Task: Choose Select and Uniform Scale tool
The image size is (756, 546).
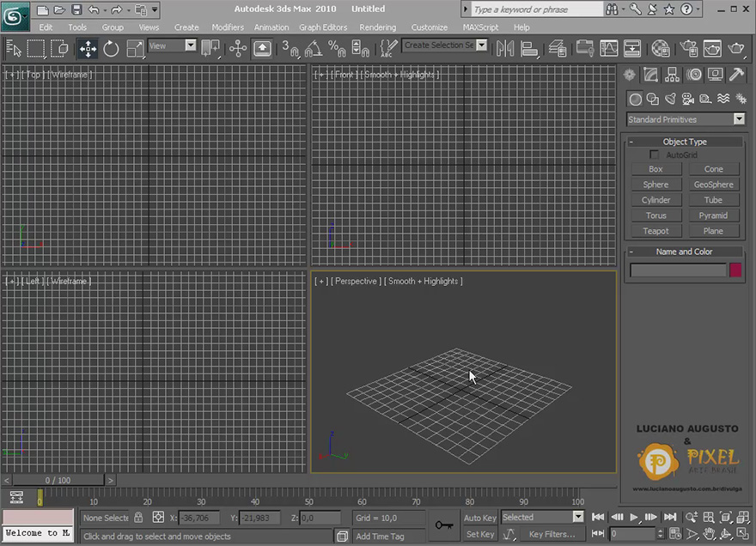Action: tap(135, 48)
